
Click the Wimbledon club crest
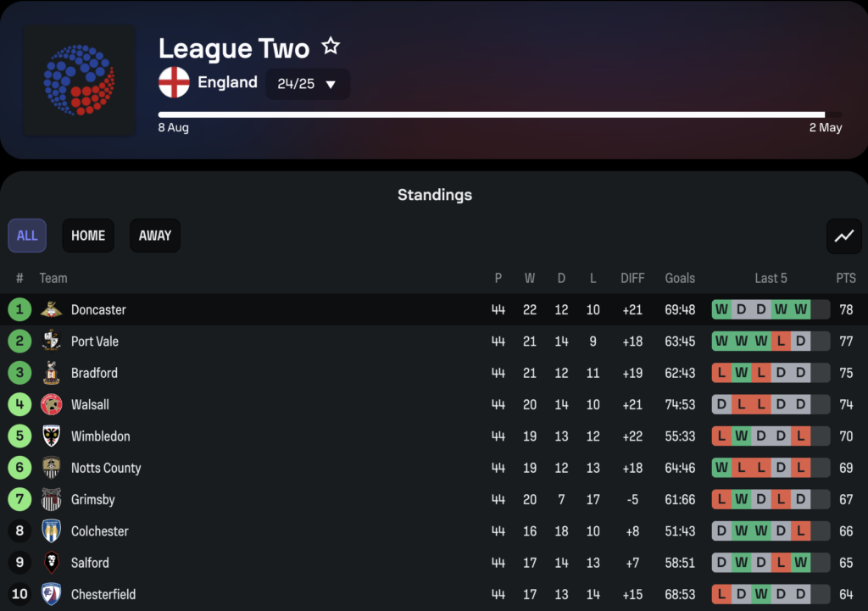coord(52,436)
